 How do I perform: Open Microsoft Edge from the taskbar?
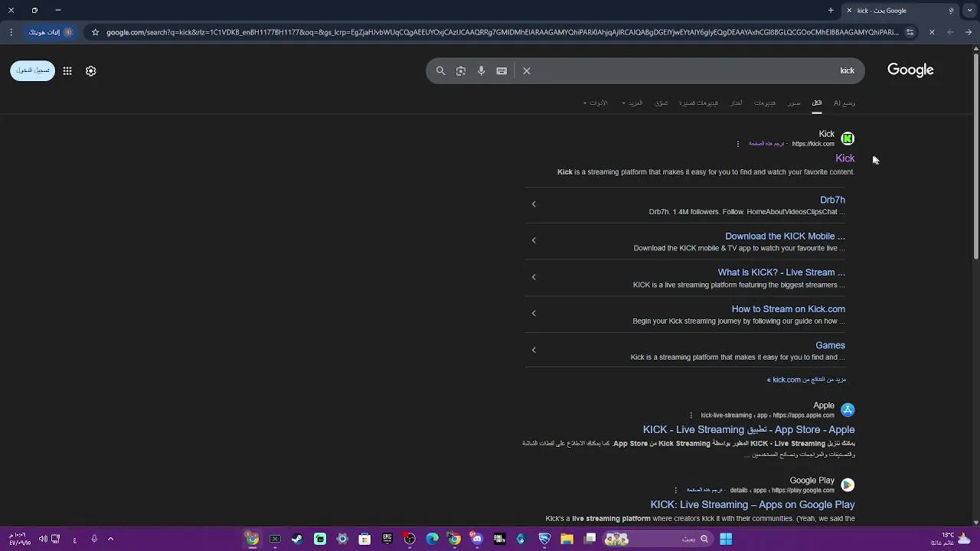coord(432,539)
